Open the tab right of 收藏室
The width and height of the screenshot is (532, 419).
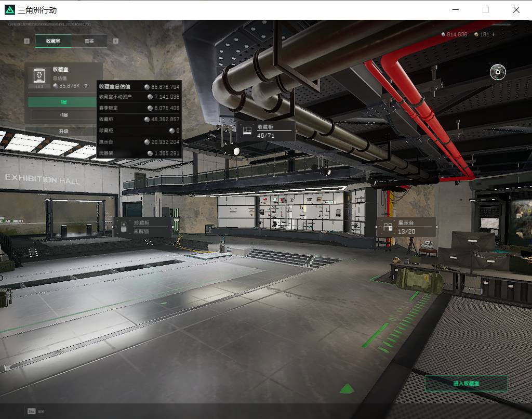coord(89,41)
